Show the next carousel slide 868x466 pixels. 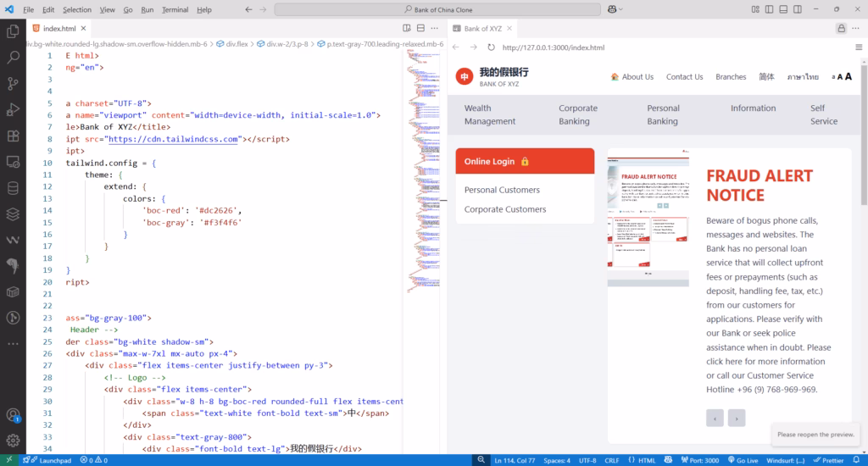[x=737, y=418]
